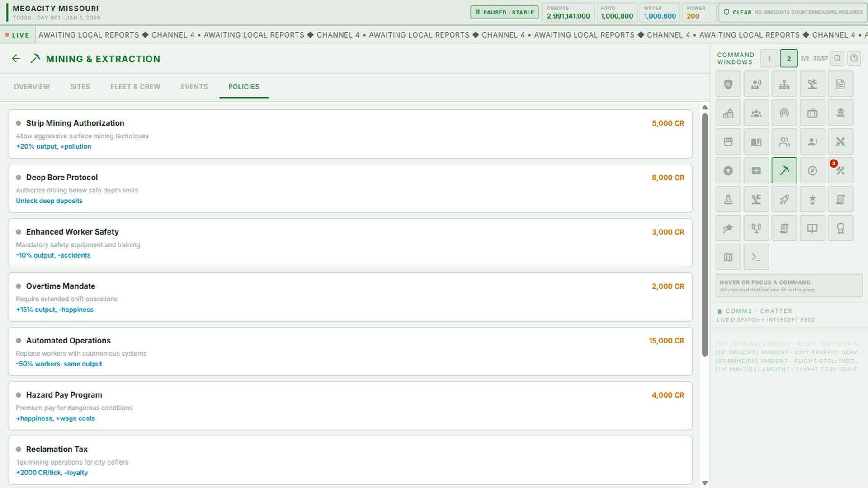Select the active pickaxe mining command
This screenshot has width=868, height=488.
click(x=784, y=170)
